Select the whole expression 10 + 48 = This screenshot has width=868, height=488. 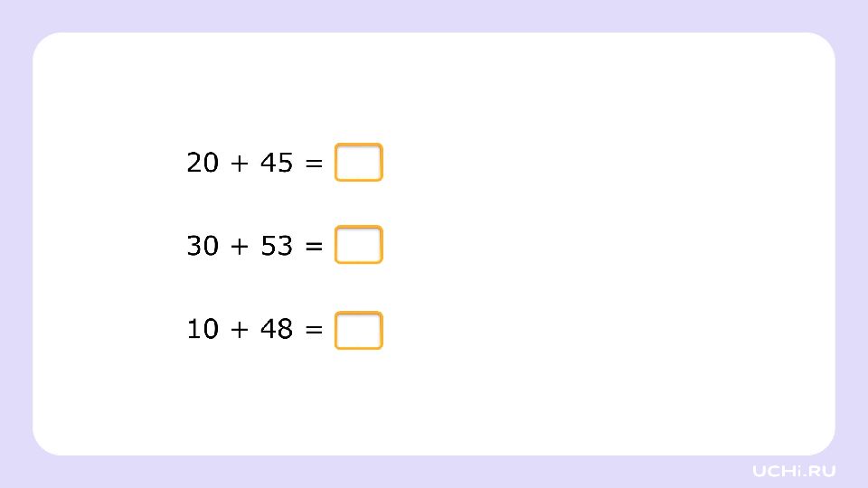[255, 329]
